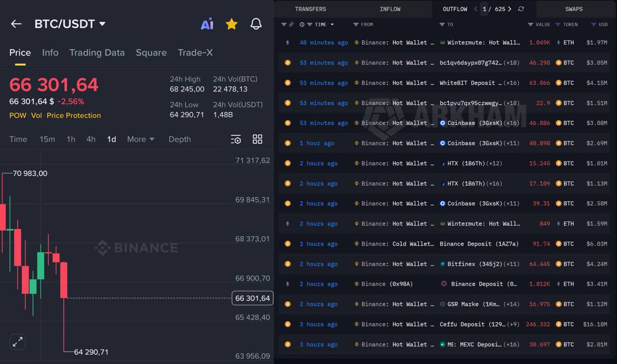This screenshot has width=617, height=364.
Task: Select the Time chart interval
Action: [x=18, y=139]
